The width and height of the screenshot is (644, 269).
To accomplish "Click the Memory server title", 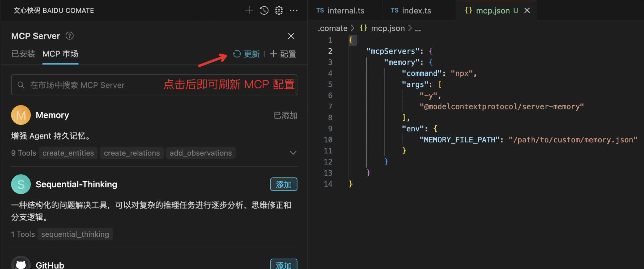I will click(52, 115).
